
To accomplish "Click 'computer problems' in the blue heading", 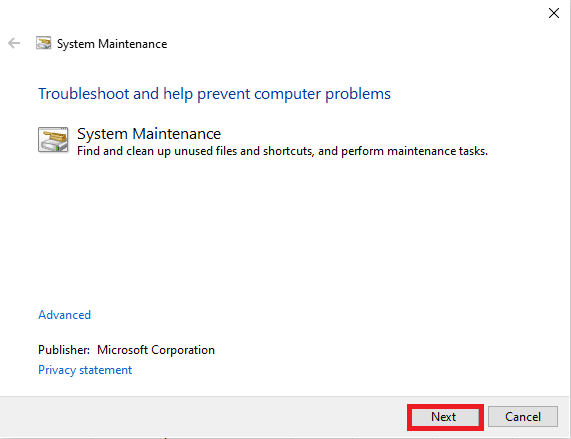I will click(322, 94).
